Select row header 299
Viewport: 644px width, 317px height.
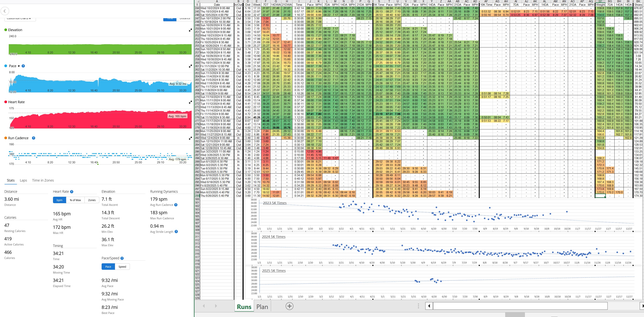coord(197,196)
